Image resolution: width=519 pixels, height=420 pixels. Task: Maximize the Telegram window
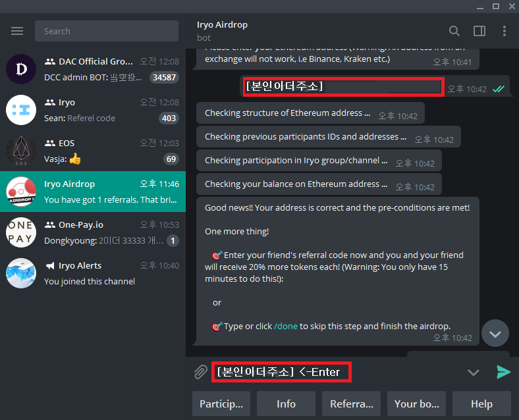point(496,7)
